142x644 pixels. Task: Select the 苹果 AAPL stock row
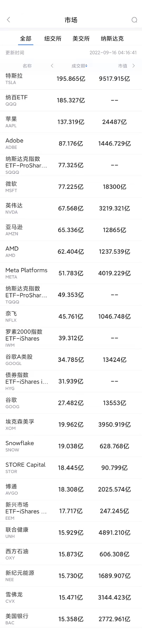[71, 122]
